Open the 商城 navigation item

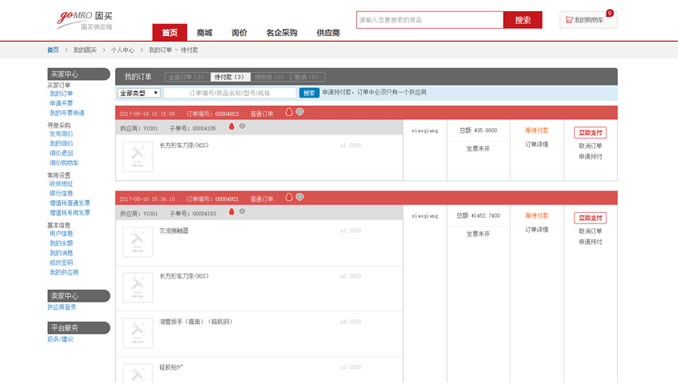[x=205, y=32]
